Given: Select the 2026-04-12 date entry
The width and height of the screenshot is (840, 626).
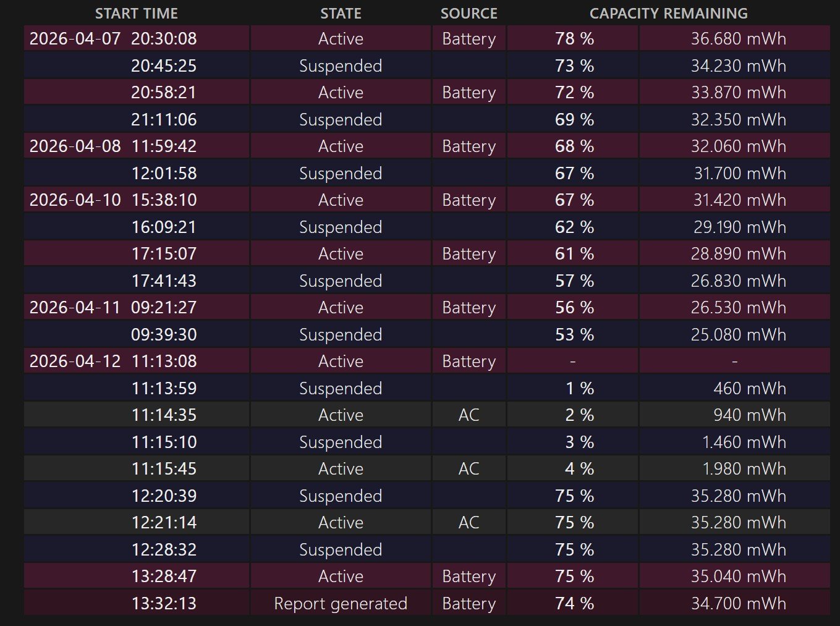Looking at the screenshot, I should [75, 362].
